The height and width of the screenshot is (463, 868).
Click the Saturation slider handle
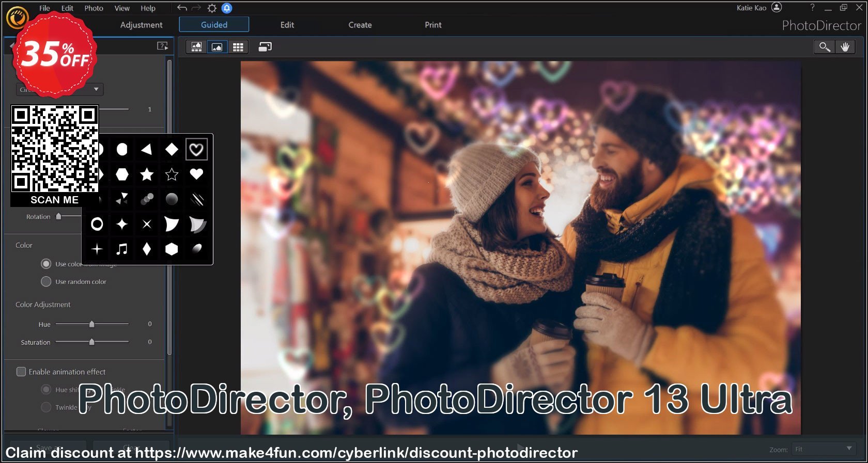pos(91,342)
